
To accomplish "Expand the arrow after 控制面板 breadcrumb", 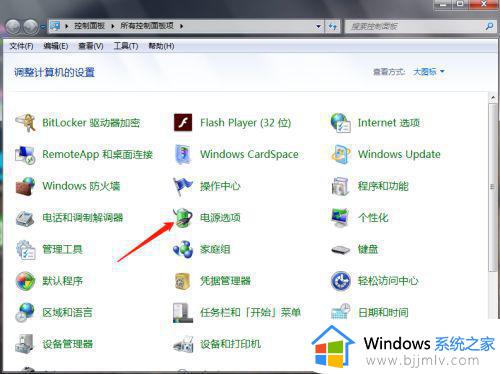I will [x=113, y=26].
